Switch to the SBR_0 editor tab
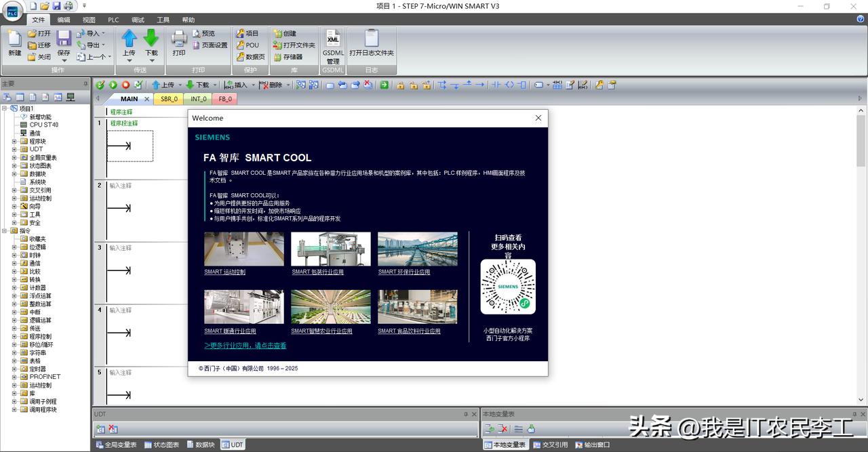The height and width of the screenshot is (452, 868). (169, 99)
